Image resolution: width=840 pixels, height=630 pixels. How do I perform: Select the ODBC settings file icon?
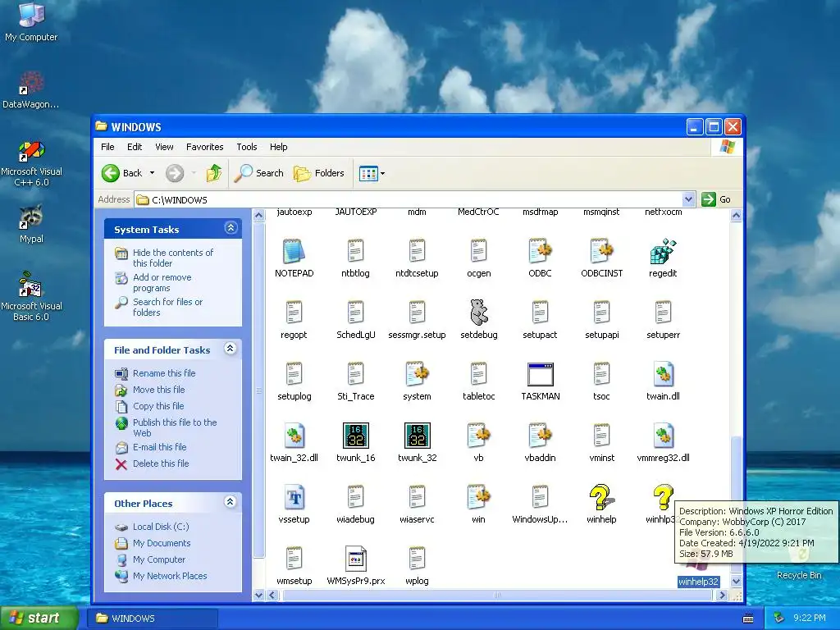point(540,251)
